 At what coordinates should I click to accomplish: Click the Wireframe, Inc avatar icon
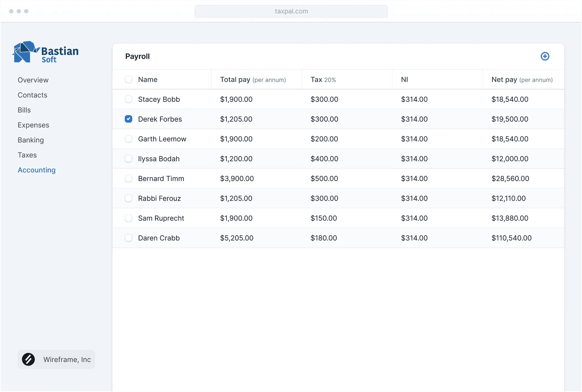(28, 359)
